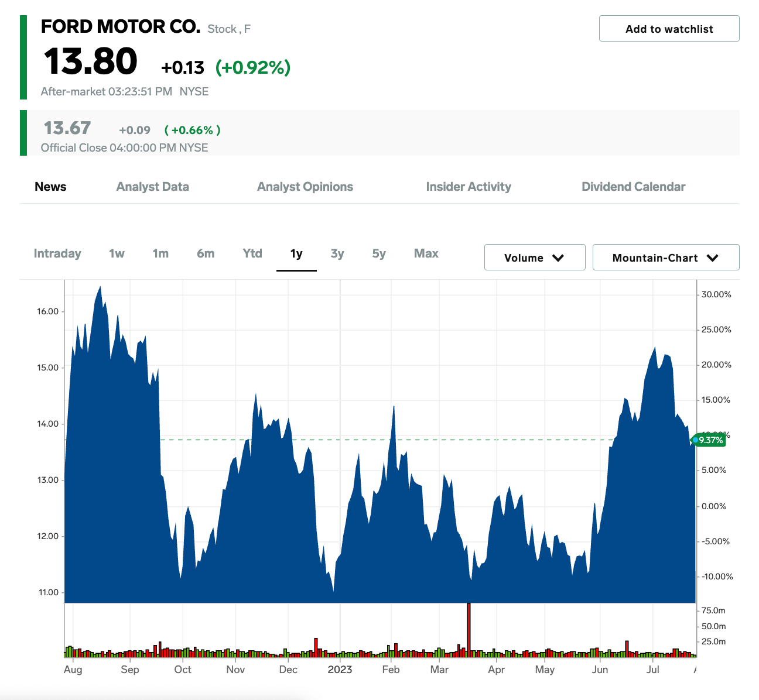Click the Dec label on the x-axis

[288, 670]
